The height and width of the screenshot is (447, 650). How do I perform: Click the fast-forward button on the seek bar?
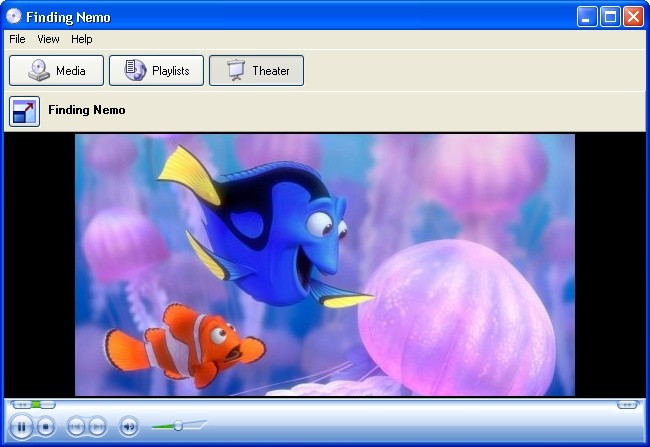[x=627, y=404]
